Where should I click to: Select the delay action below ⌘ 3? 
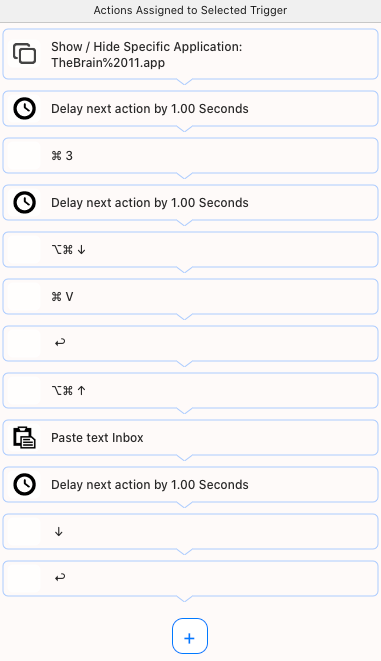tap(190, 202)
